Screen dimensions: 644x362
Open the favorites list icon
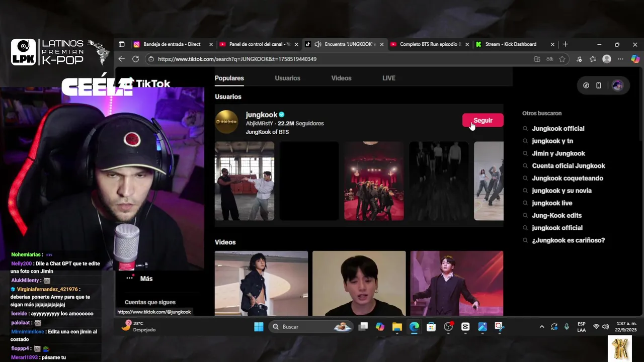[593, 59]
